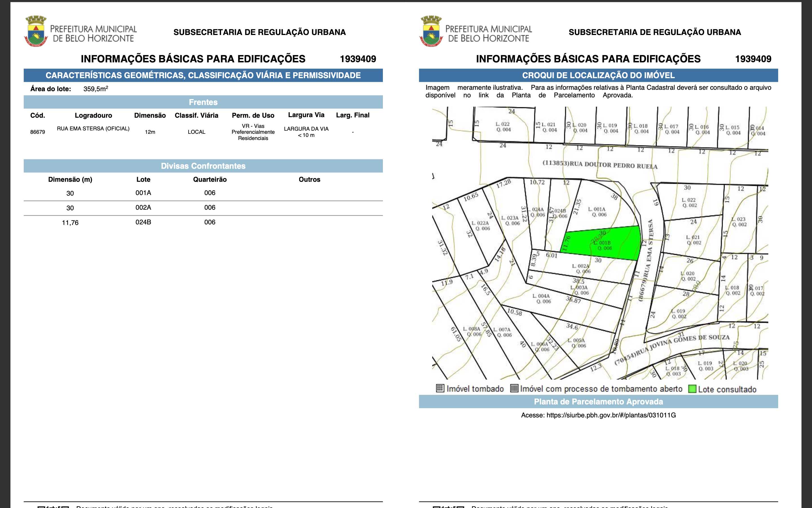Click lot label 'L. 019 Q. 003' on the map
Image resolution: width=812 pixels, height=508 pixels.
[x=706, y=366]
